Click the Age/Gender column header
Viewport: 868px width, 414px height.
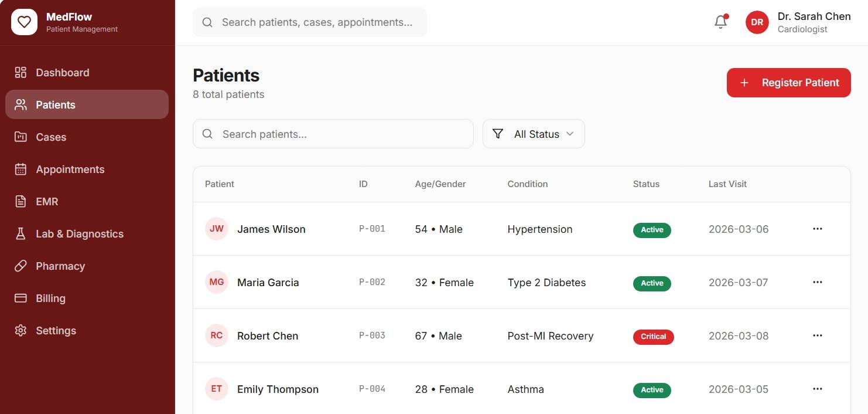pos(440,184)
